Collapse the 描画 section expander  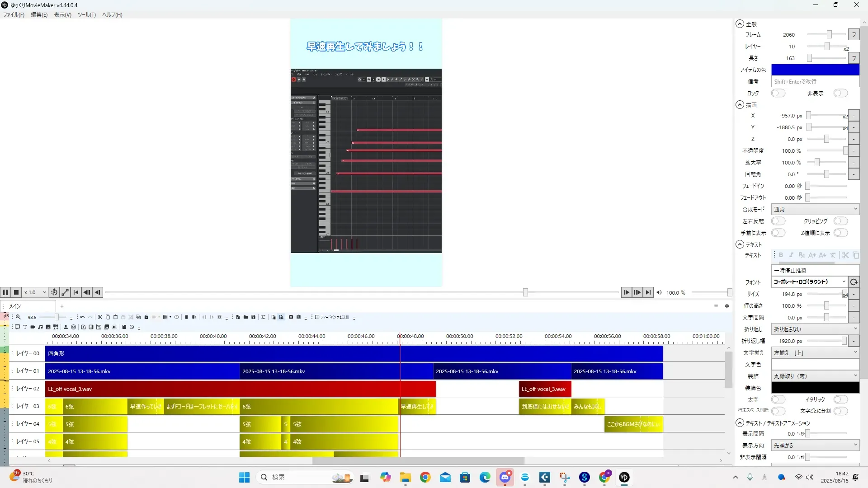click(740, 105)
